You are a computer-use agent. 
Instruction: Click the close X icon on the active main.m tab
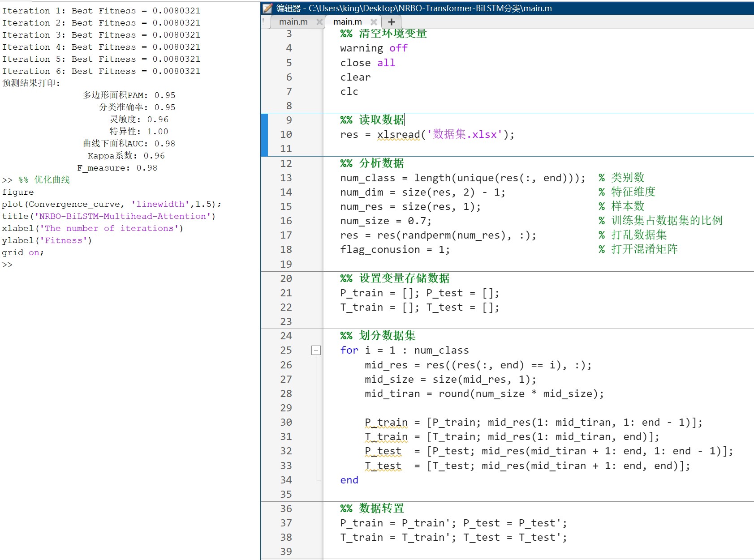(x=374, y=21)
